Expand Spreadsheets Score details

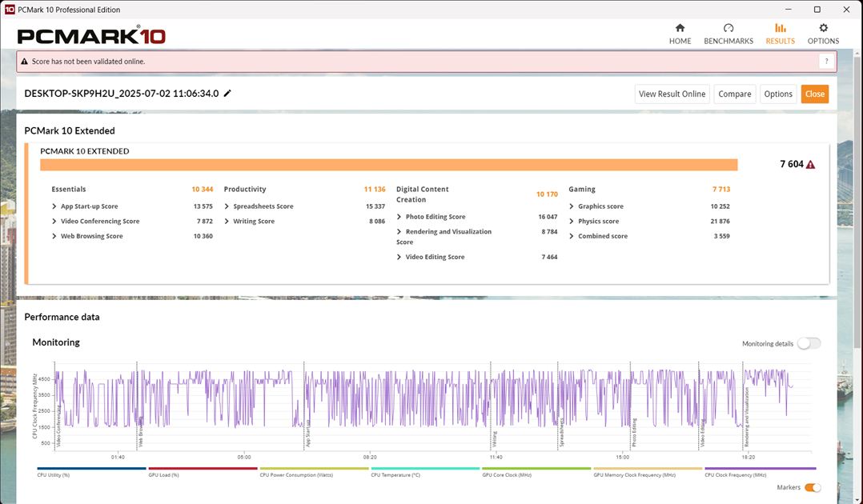click(x=227, y=206)
